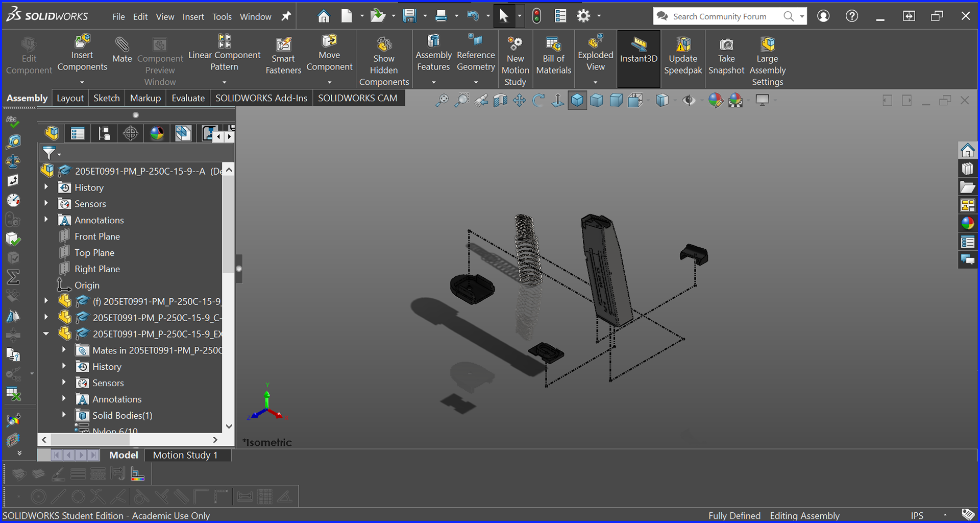Expand Solid Bodies(1) node
980x523 pixels.
click(64, 415)
